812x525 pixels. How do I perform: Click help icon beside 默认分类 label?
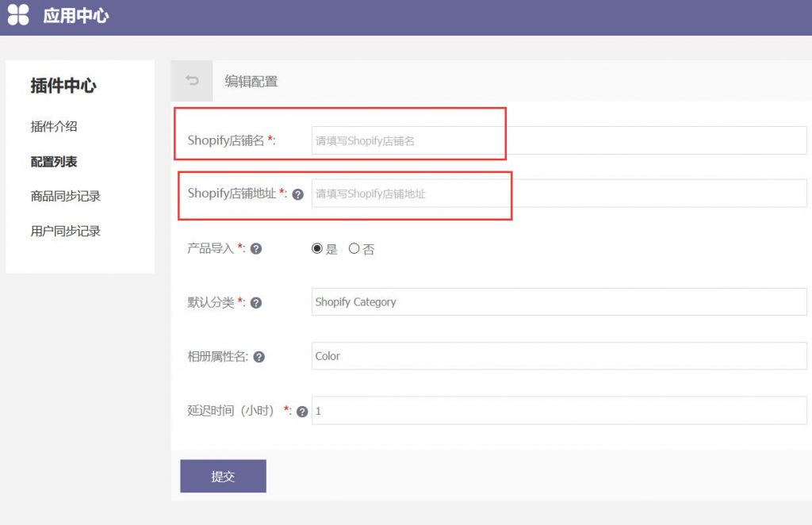(256, 302)
